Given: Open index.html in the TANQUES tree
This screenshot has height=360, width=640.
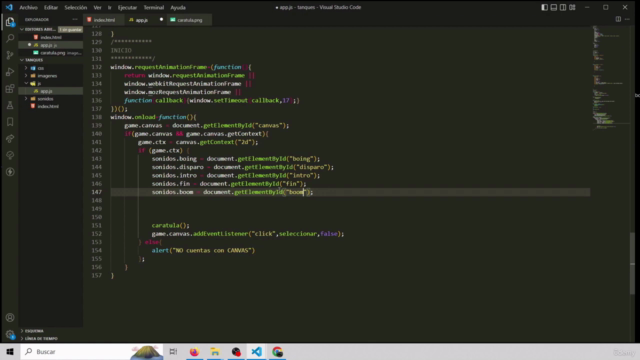Looking at the screenshot, I should 51,106.
